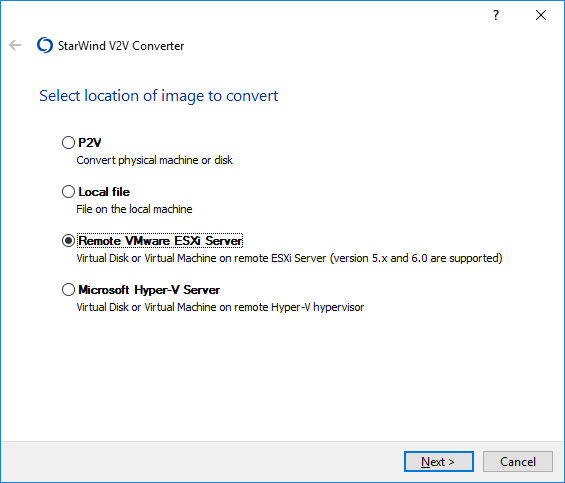Viewport: 565px width, 483px height.
Task: Pick the Microsoft Hyper-V Server radio circle
Action: tap(68, 289)
